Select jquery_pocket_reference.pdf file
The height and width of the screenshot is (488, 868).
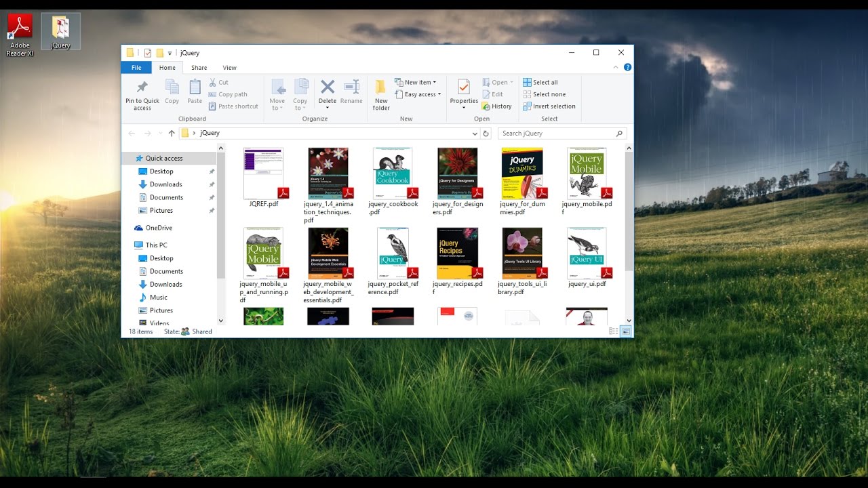pyautogui.click(x=393, y=262)
